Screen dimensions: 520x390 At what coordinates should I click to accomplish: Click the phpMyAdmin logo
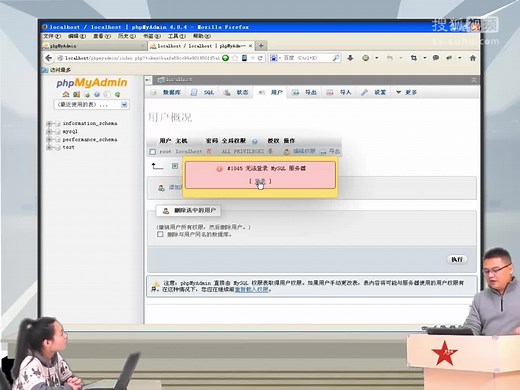tap(92, 82)
